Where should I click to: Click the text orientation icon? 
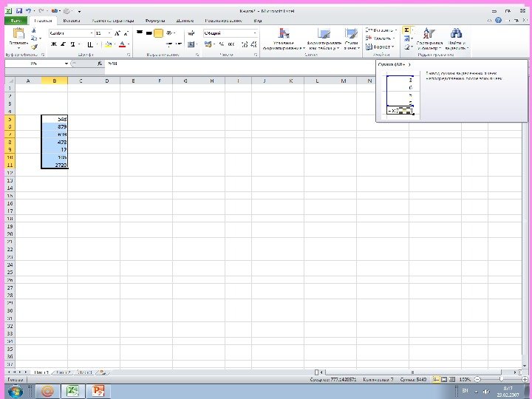(x=169, y=33)
